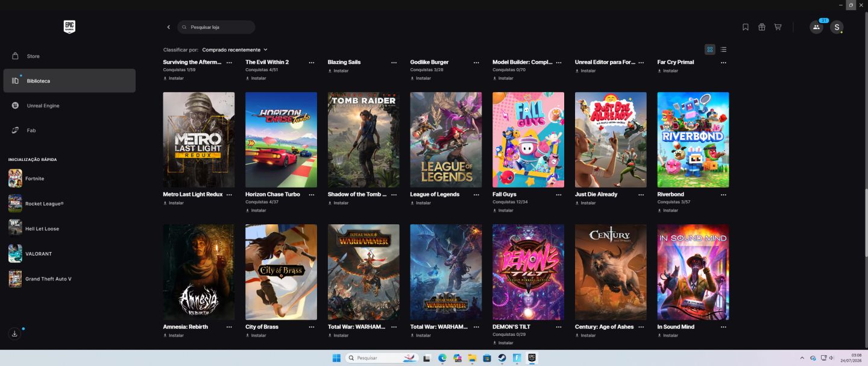Click the taskbar Pesquisar search box
Viewport: 868px width, 366px height.
click(382, 358)
